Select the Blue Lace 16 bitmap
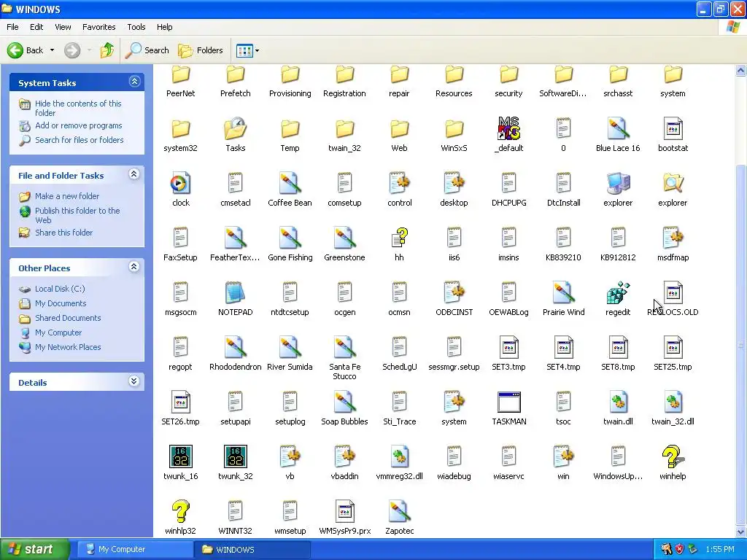Image resolution: width=747 pixels, height=560 pixels. click(x=618, y=128)
